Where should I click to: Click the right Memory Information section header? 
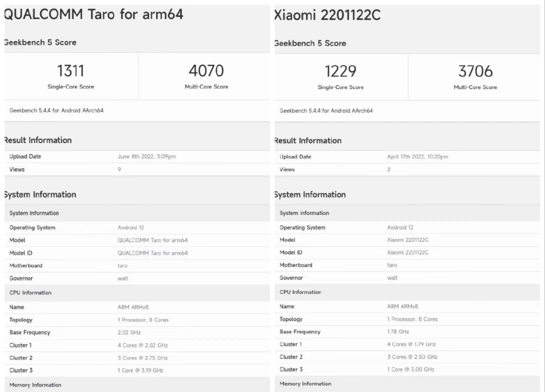305,384
